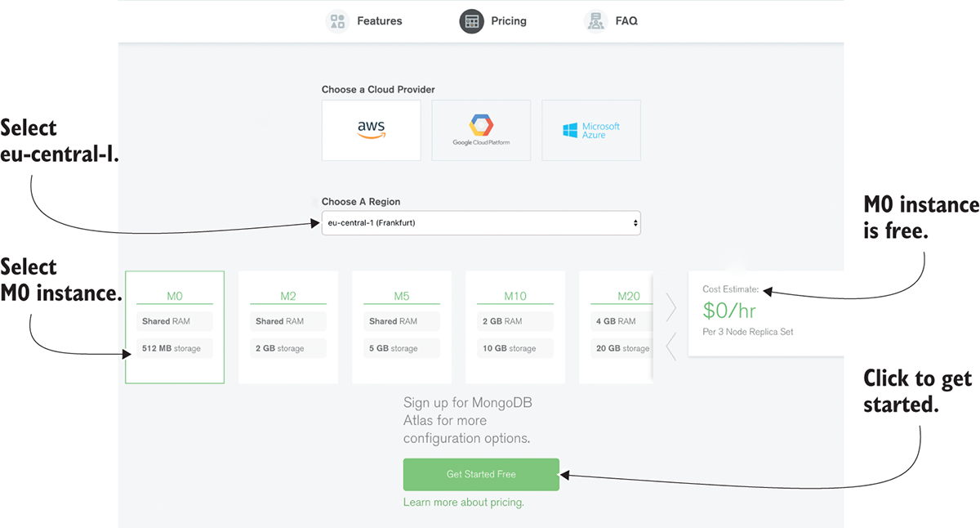This screenshot has width=980, height=528.
Task: Click the FAQ icon
Action: 596,21
